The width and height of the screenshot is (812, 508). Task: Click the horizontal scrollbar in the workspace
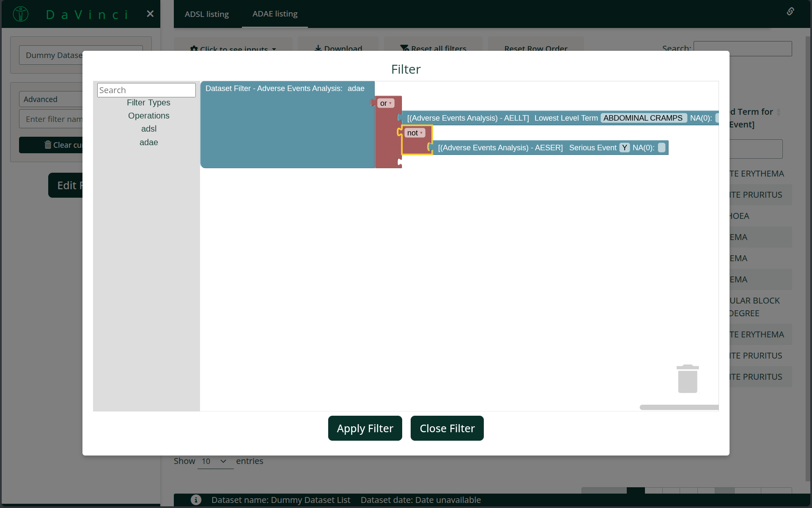click(679, 407)
